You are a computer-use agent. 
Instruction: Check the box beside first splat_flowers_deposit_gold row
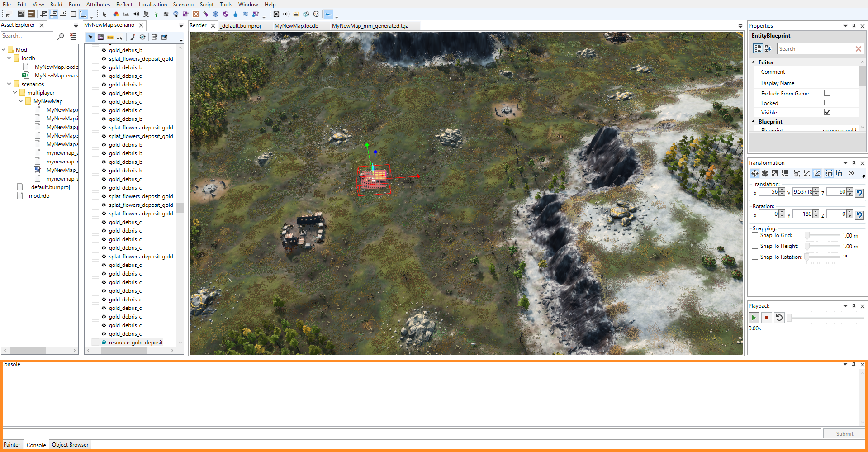pyautogui.click(x=95, y=59)
